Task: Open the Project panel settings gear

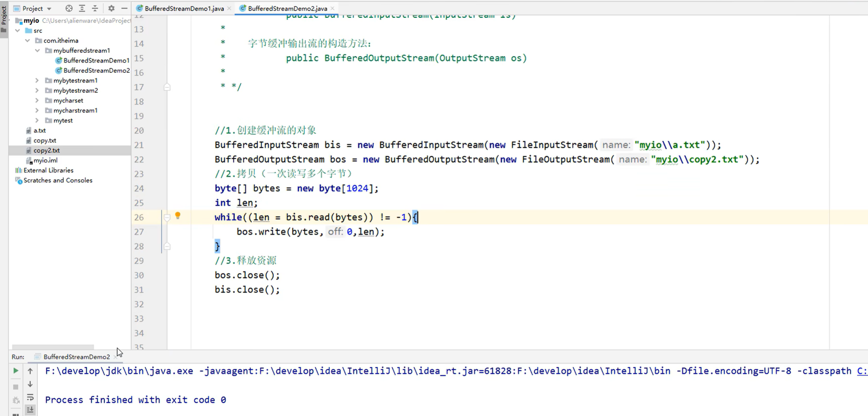Action: pyautogui.click(x=111, y=8)
